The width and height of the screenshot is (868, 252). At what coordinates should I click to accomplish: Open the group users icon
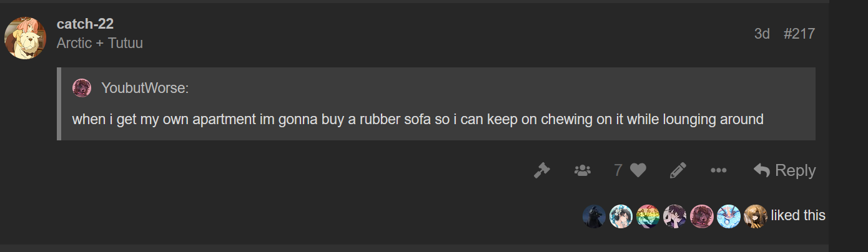click(582, 170)
